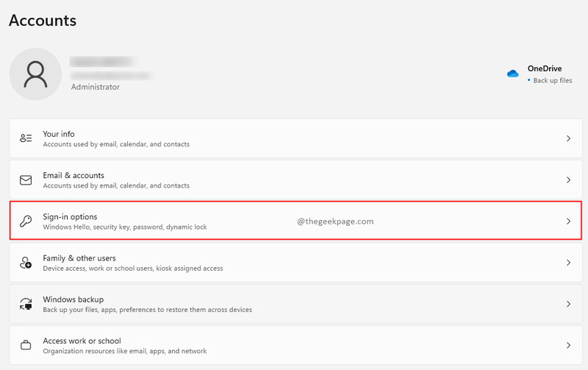Screen dimensions: 588x370
Task: Click the OneDrive title text
Action: tap(545, 68)
